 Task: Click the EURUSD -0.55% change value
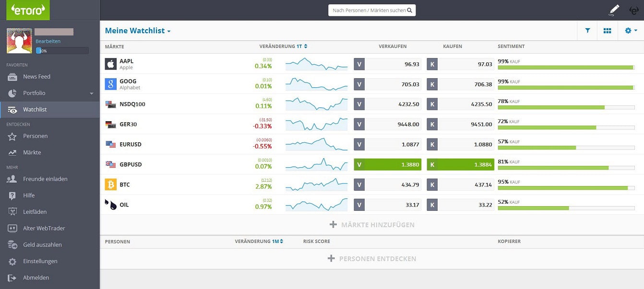pos(262,146)
